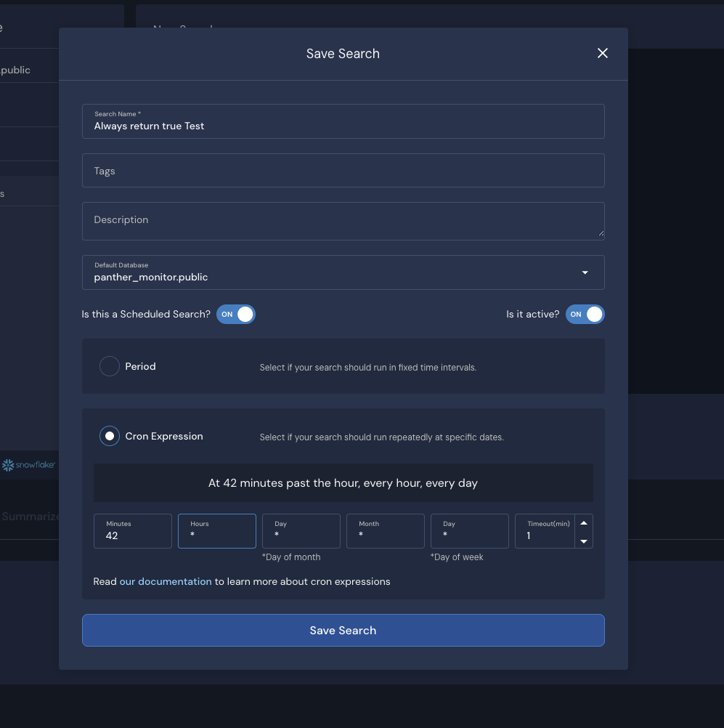Image resolution: width=724 pixels, height=728 pixels.
Task: Select the Period scheduling option
Action: 110,366
